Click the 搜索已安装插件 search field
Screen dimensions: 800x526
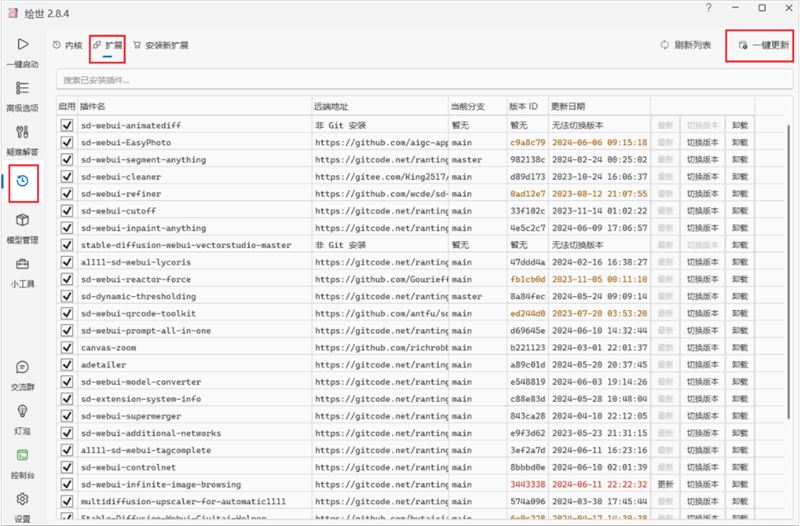424,80
